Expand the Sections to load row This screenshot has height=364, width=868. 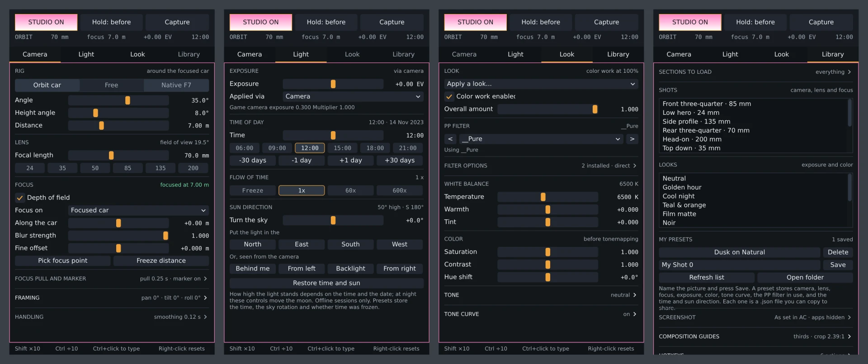coord(756,72)
